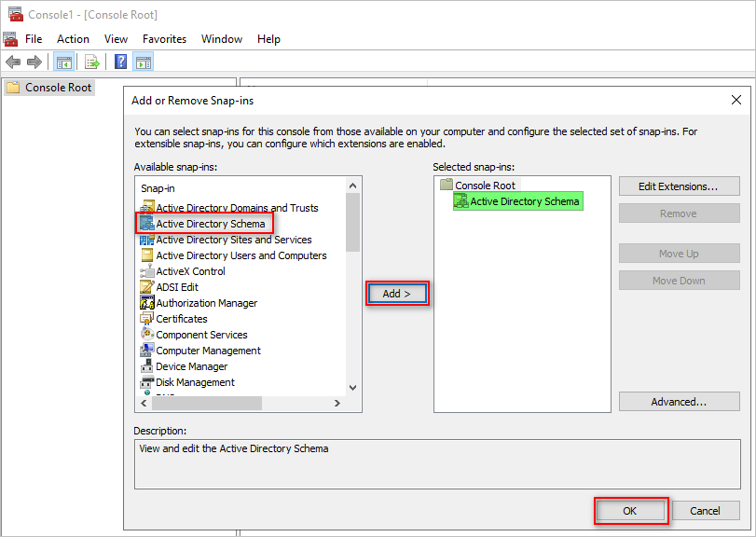This screenshot has width=756, height=537.
Task: Close the Add or Remove Snap-ins dialog
Action: pos(736,100)
